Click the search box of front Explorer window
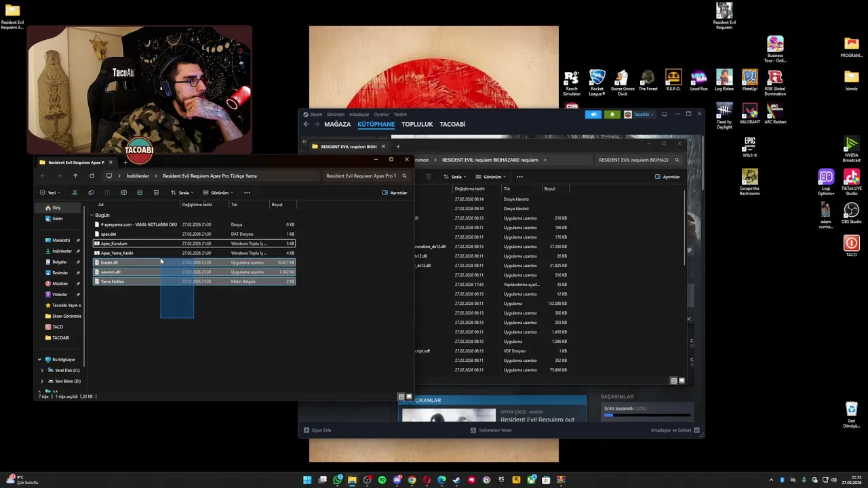This screenshot has width=868, height=488. click(366, 176)
